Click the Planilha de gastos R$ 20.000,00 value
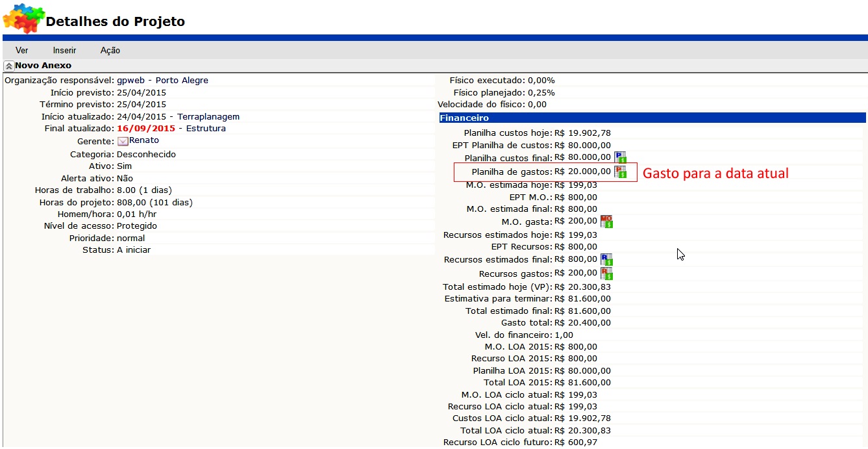Image resolution: width=868 pixels, height=449 pixels. [582, 172]
